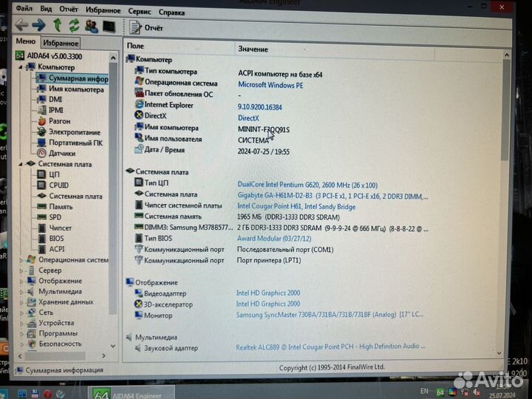
Task: Select Чипсет tree item
Action: tap(55, 228)
